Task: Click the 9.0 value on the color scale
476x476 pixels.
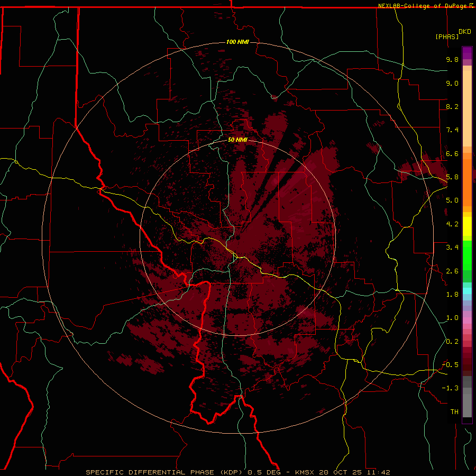Action: pos(452,83)
